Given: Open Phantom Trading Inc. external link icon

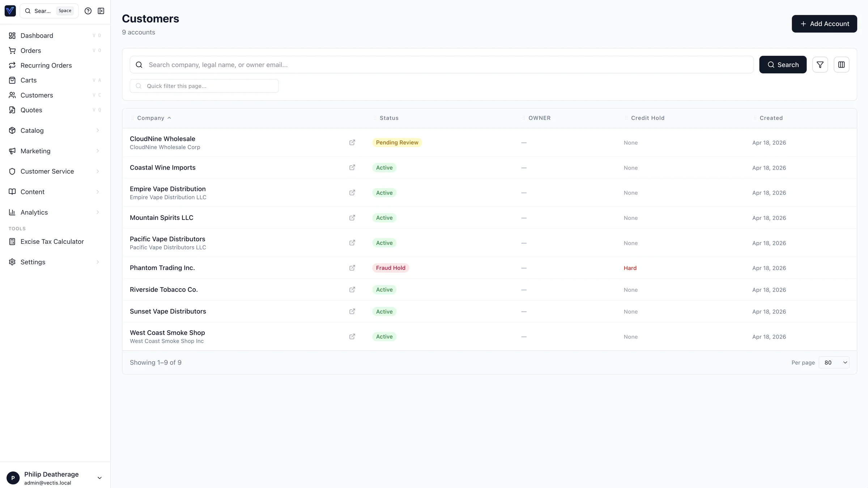Looking at the screenshot, I should point(352,268).
